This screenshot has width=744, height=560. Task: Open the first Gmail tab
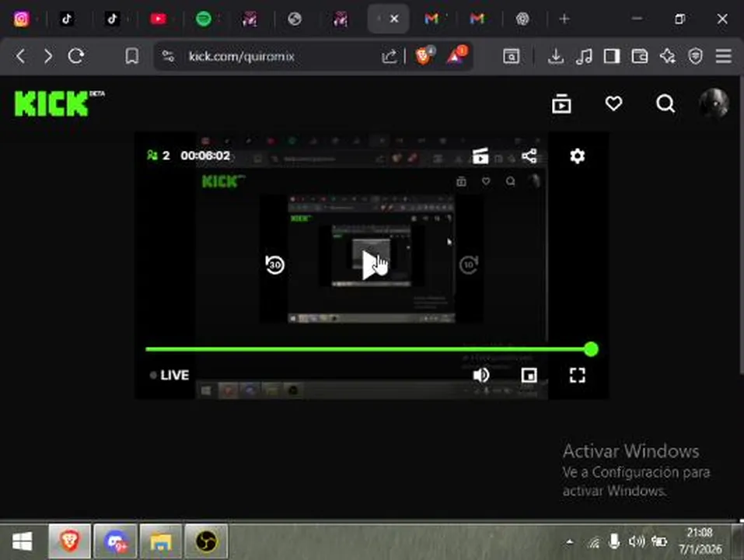point(431,19)
